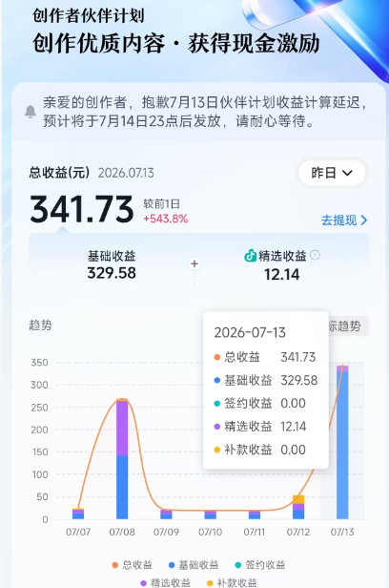Click the Douyin logo icon before 精选收益
Screen dimensions: 389x588
point(250,256)
